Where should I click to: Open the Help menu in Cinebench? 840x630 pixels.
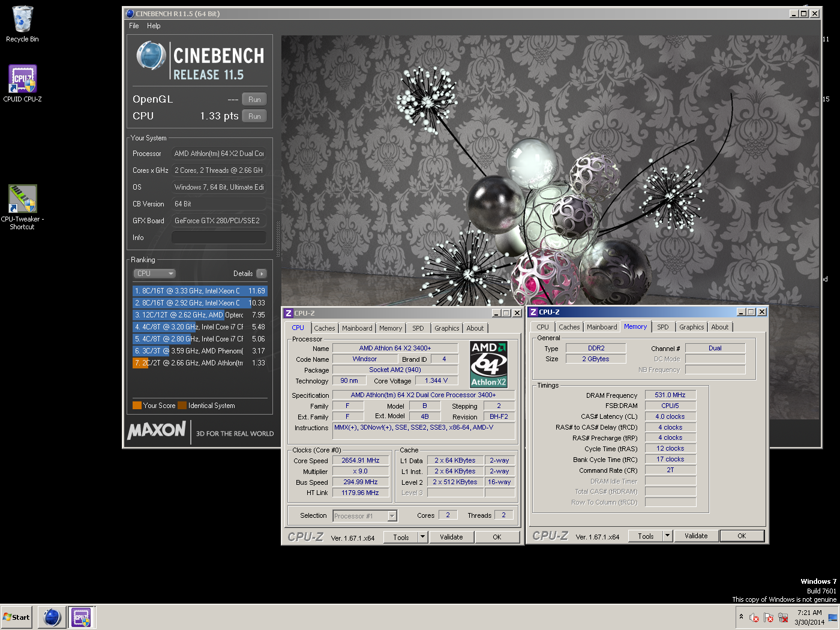(x=154, y=26)
